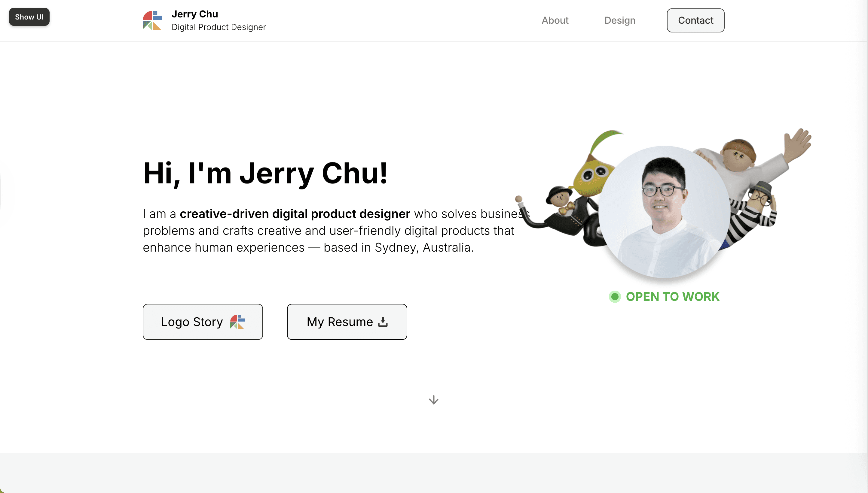Click the green Open to Work status dot

(x=615, y=297)
